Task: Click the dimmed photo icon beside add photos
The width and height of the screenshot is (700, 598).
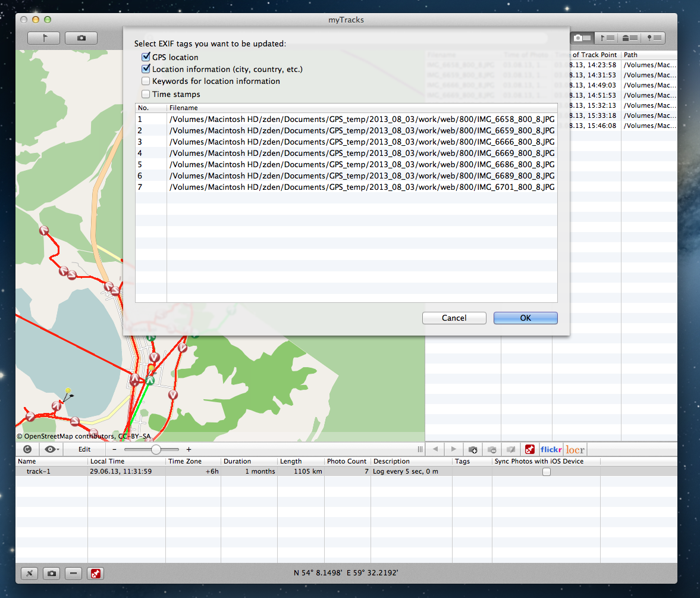Action: click(x=492, y=450)
